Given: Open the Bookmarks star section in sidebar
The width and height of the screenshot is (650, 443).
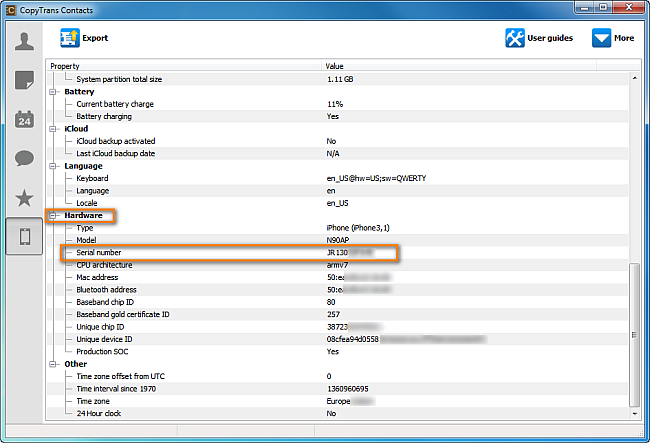Looking at the screenshot, I should point(24,198).
